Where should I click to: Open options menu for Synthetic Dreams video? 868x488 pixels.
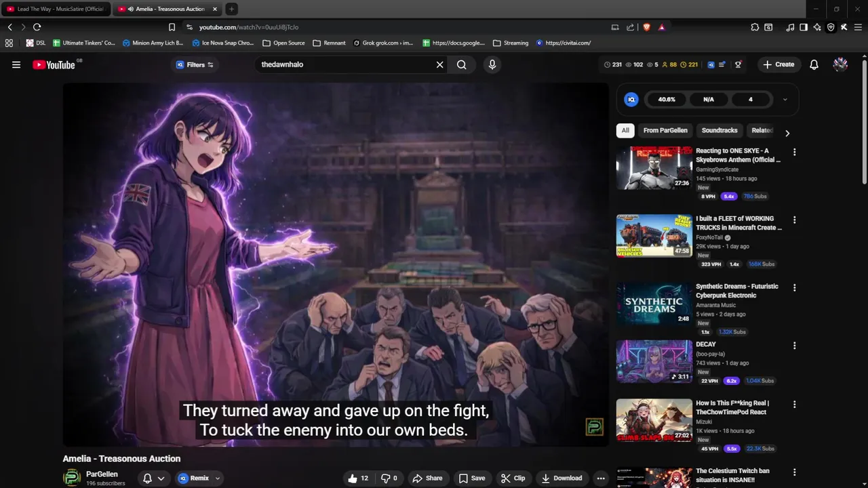794,287
